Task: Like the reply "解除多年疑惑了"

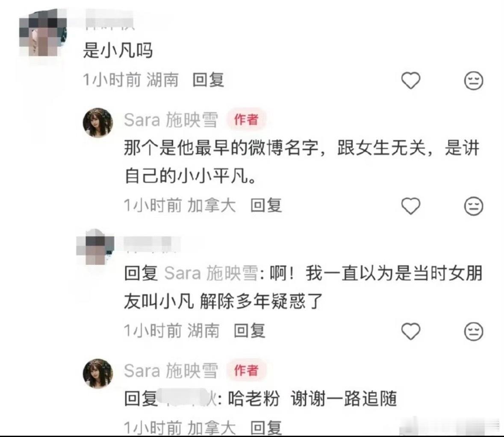Action: 411,331
